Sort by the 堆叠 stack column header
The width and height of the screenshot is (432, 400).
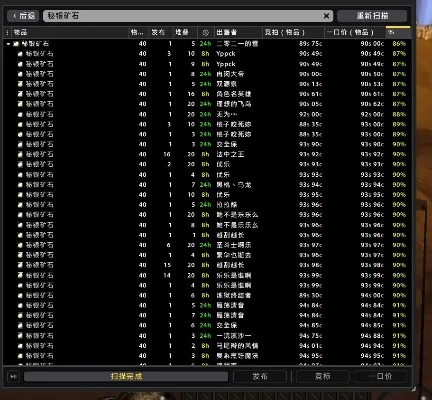point(185,32)
